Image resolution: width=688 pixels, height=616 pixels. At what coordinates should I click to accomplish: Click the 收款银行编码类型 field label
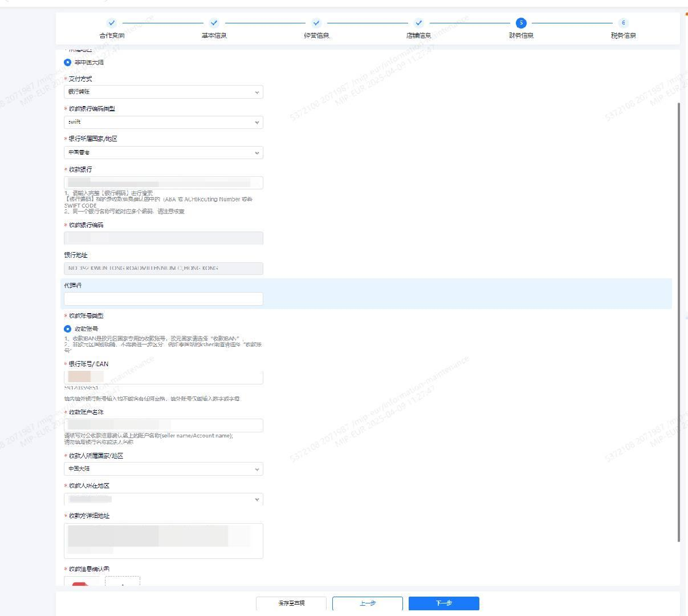click(x=92, y=108)
